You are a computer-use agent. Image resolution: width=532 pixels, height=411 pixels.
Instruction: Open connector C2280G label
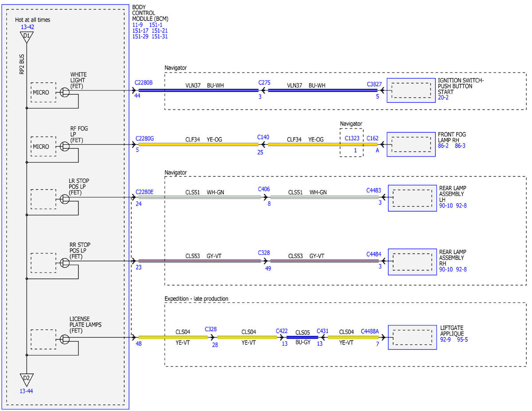tap(145, 138)
